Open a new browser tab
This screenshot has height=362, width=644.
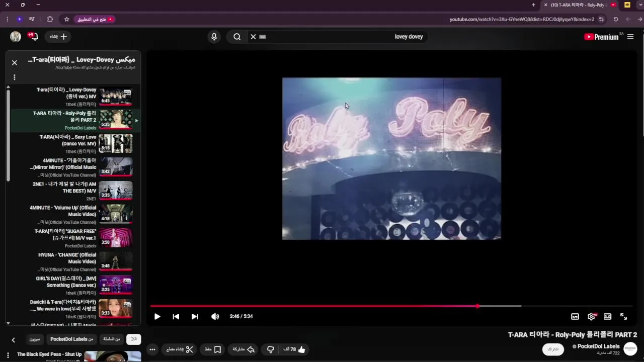(533, 5)
